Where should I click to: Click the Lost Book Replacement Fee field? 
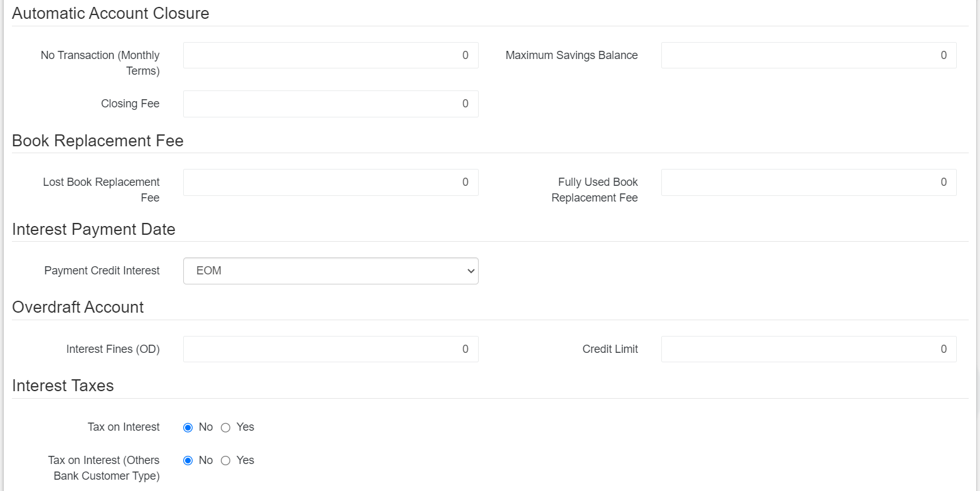point(331,182)
